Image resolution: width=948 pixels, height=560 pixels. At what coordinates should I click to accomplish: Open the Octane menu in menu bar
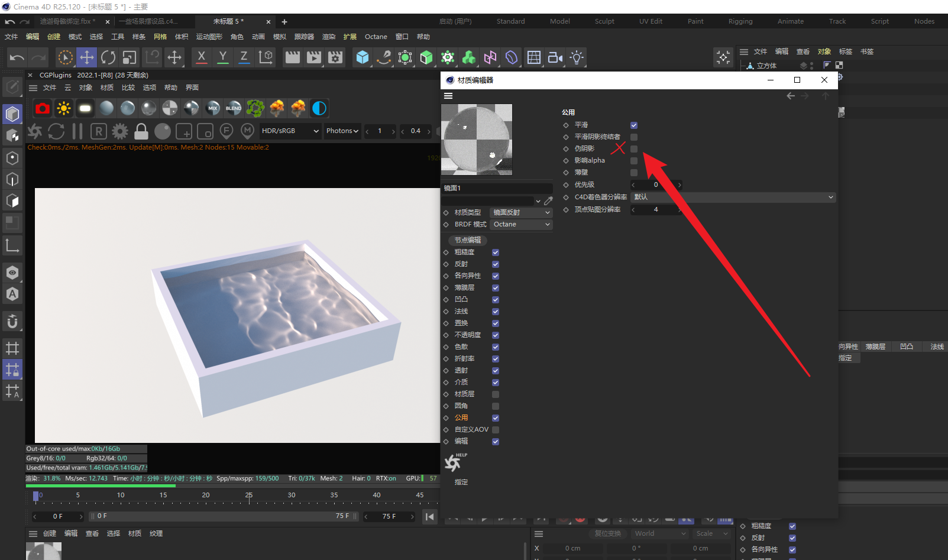tap(376, 37)
